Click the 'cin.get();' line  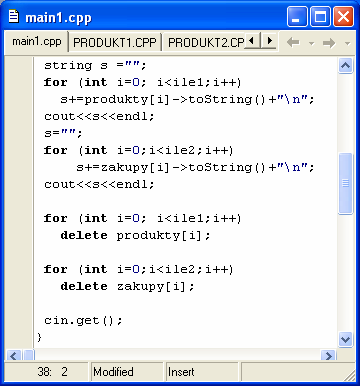(x=83, y=321)
